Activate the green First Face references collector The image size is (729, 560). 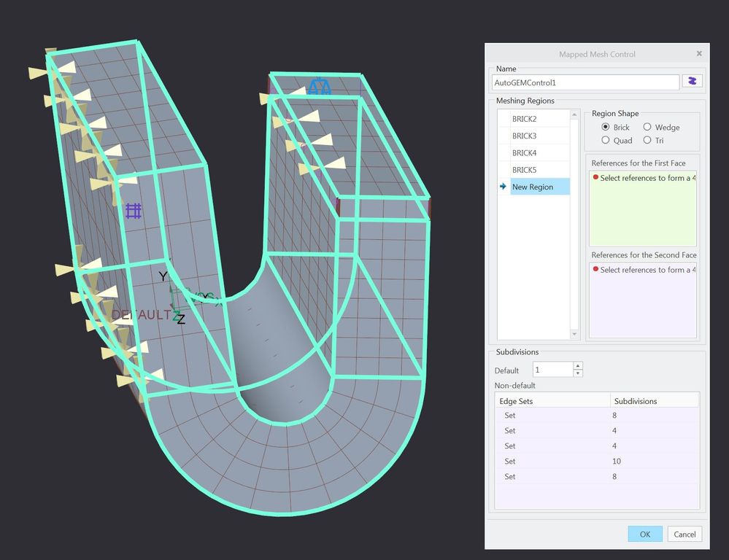click(x=642, y=211)
